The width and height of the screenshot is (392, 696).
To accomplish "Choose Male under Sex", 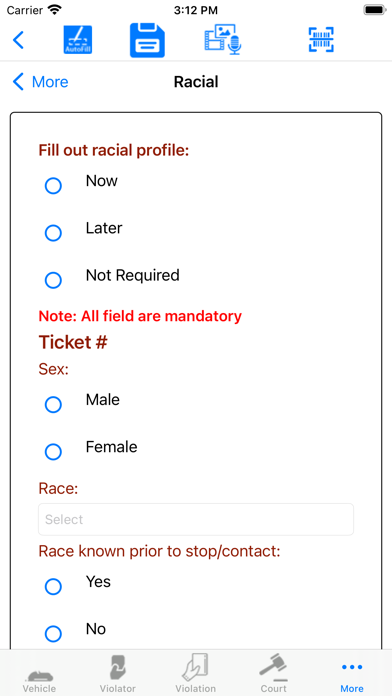I will [53, 405].
